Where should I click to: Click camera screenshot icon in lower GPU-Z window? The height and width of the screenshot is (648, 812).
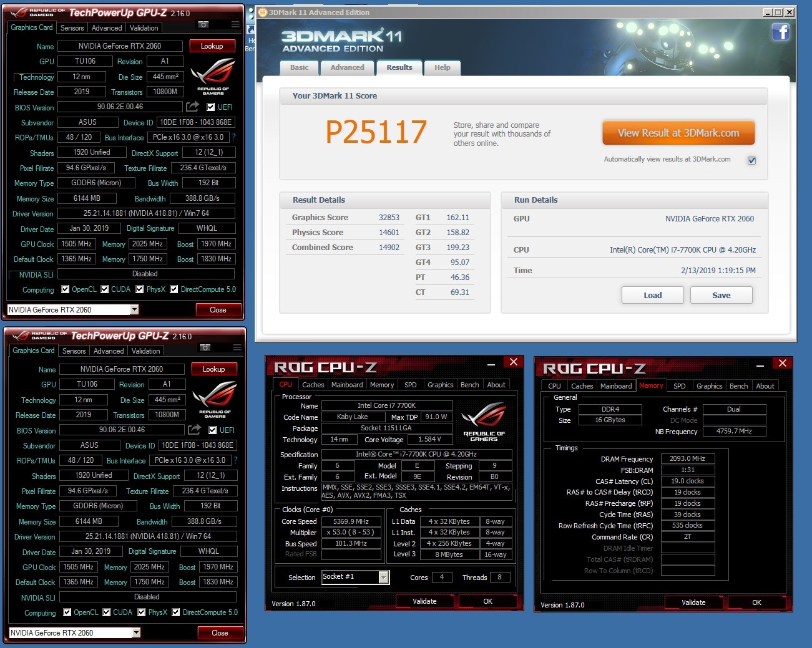click(x=205, y=347)
